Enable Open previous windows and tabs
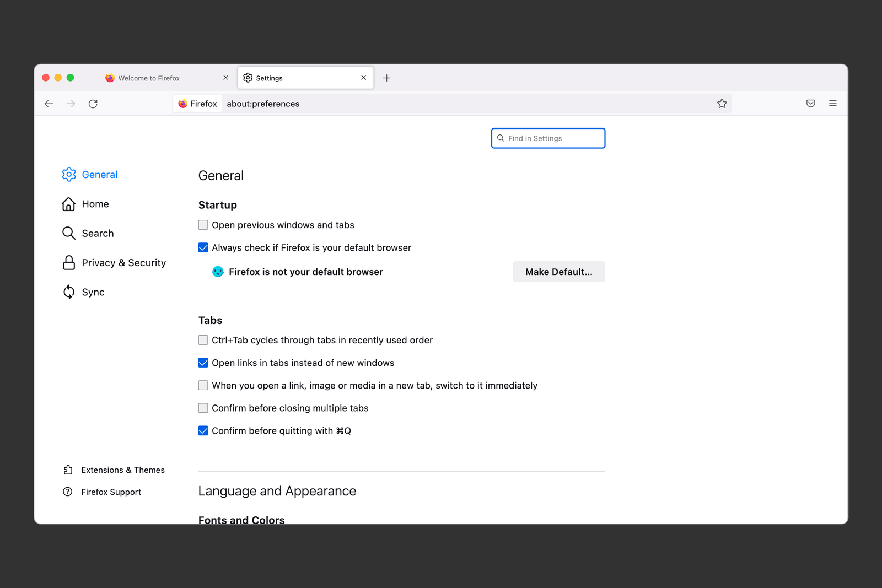This screenshot has height=588, width=882. (203, 225)
